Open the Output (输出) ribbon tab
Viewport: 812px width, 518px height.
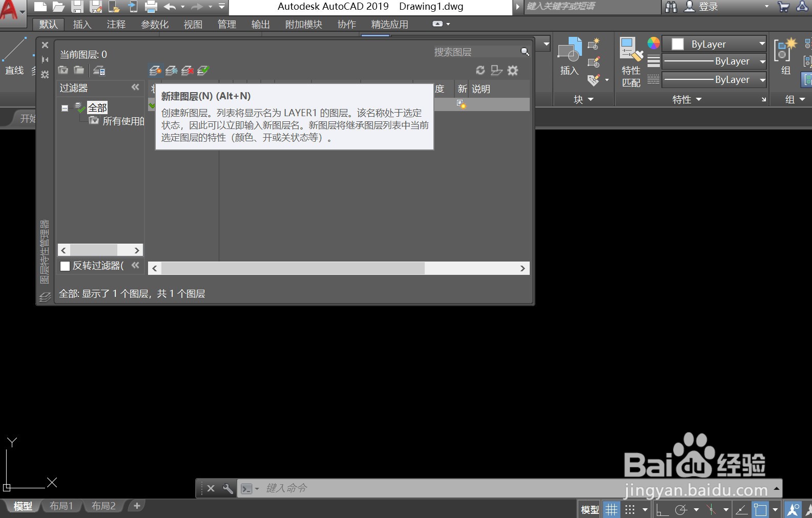coord(261,25)
